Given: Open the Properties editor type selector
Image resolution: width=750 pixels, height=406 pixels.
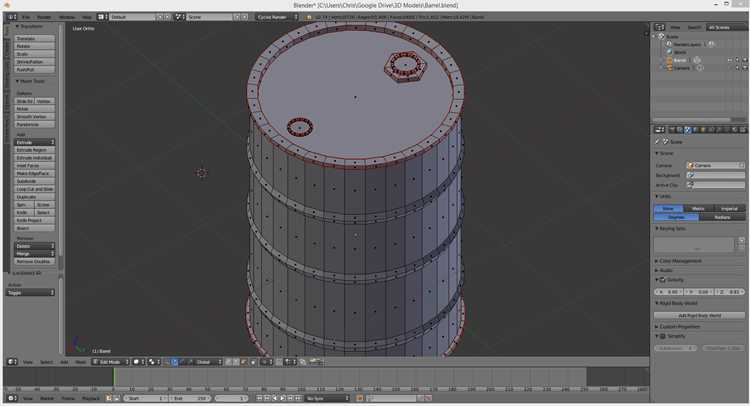Looking at the screenshot, I should point(660,130).
